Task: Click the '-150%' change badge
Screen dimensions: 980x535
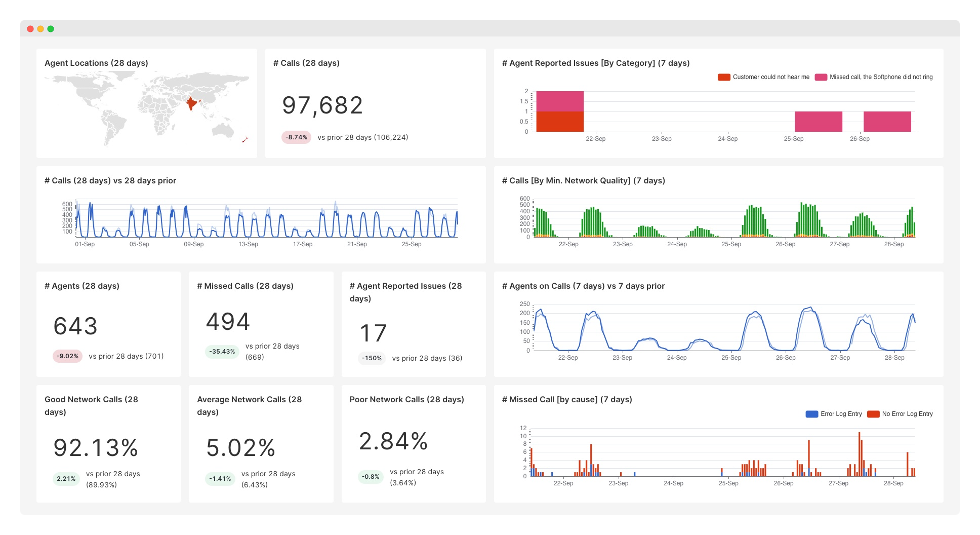Action: (372, 358)
